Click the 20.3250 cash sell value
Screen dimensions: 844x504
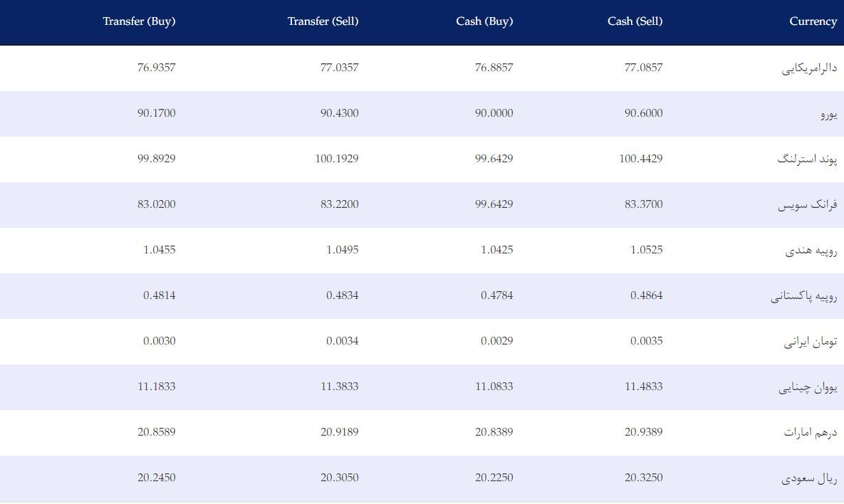coord(643,478)
